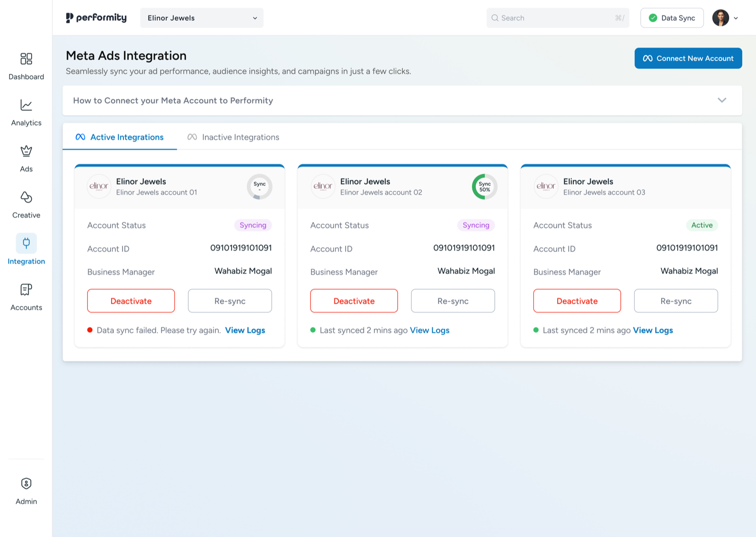756x537 pixels.
Task: Open the Admin shield icon
Action: point(26,484)
